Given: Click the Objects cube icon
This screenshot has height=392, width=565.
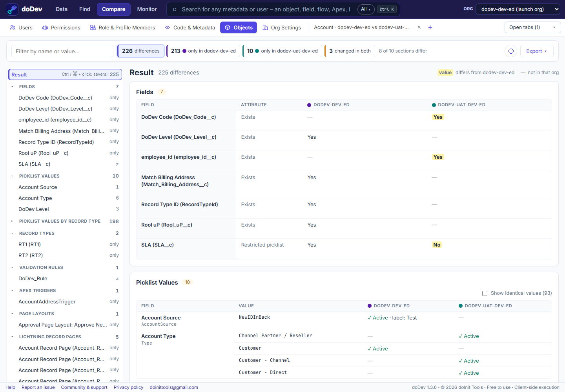Looking at the screenshot, I should pyautogui.click(x=228, y=27).
